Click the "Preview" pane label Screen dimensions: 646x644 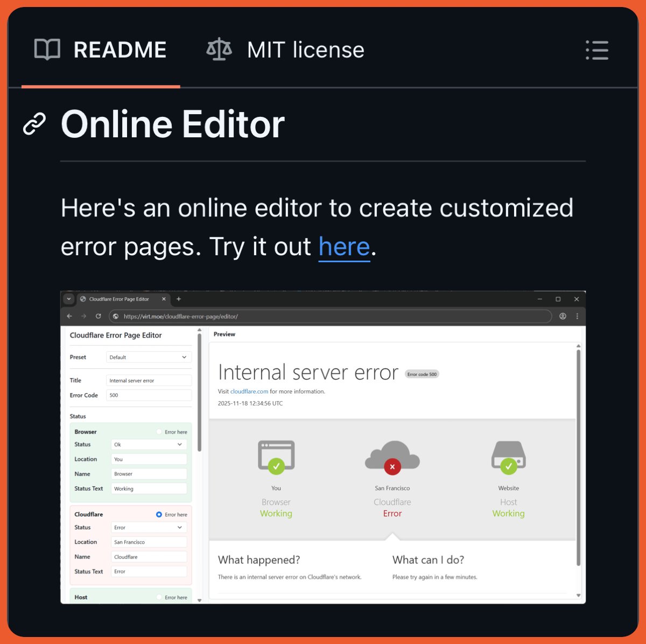tap(224, 334)
